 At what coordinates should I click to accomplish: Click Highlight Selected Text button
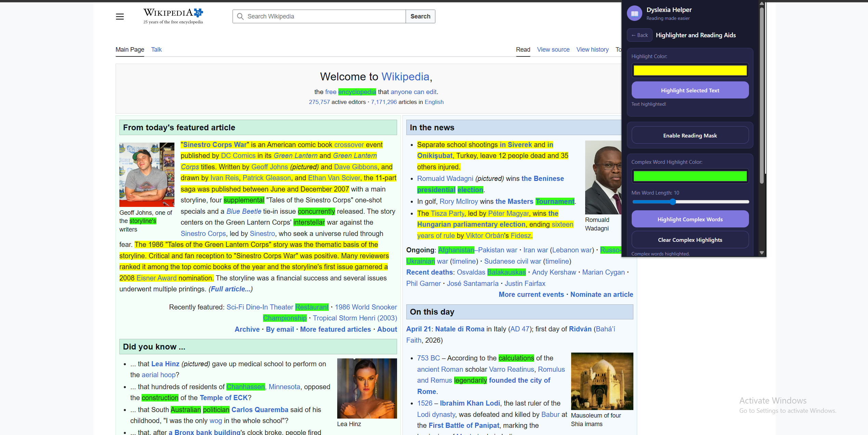(690, 90)
